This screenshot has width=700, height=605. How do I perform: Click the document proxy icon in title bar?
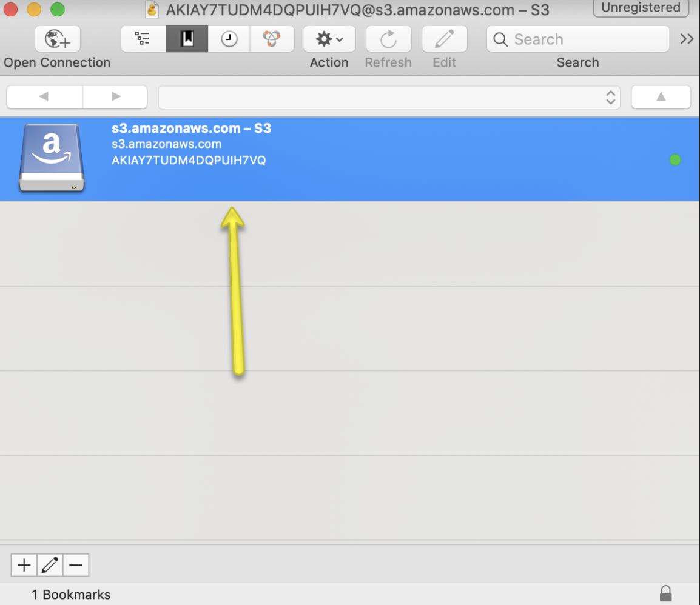coord(152,9)
